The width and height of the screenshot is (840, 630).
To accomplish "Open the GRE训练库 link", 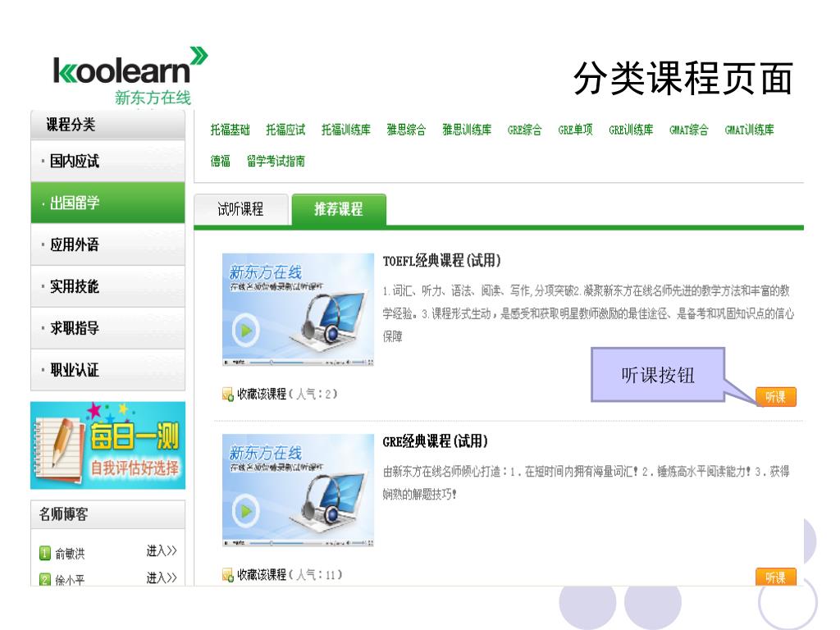I will click(631, 130).
